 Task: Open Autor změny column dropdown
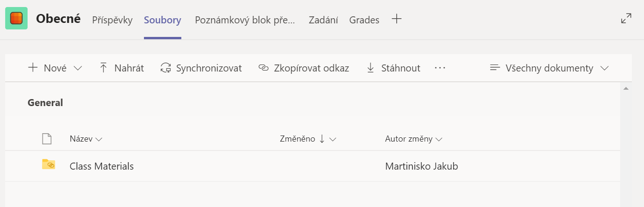pos(414,139)
